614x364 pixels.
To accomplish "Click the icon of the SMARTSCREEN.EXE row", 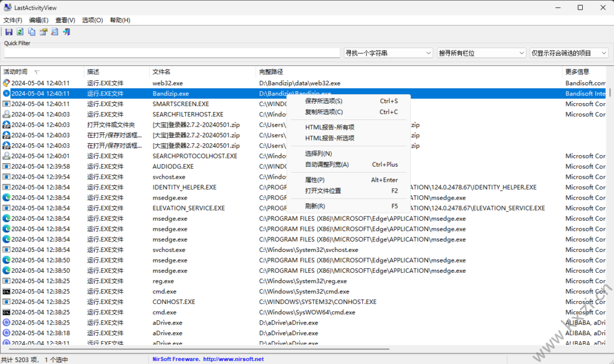I will click(6, 104).
